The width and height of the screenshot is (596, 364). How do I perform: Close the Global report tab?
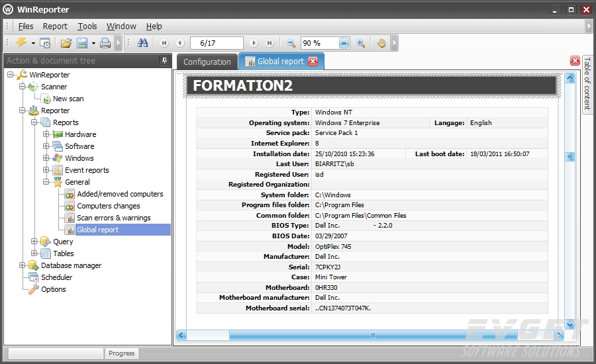pyautogui.click(x=313, y=61)
